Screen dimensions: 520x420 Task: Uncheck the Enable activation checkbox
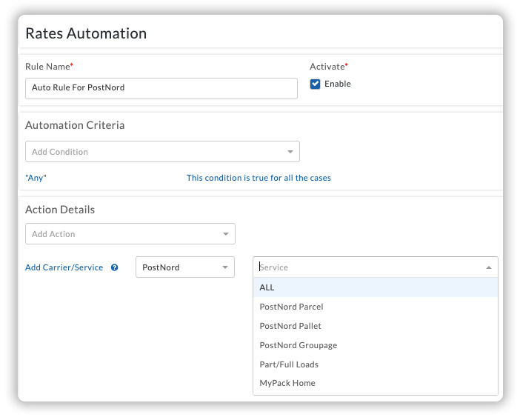tap(315, 84)
